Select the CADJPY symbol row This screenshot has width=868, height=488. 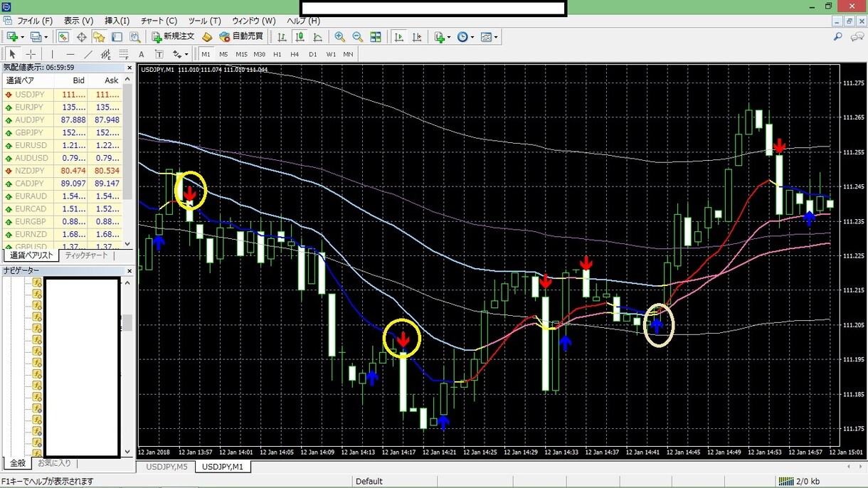63,184
